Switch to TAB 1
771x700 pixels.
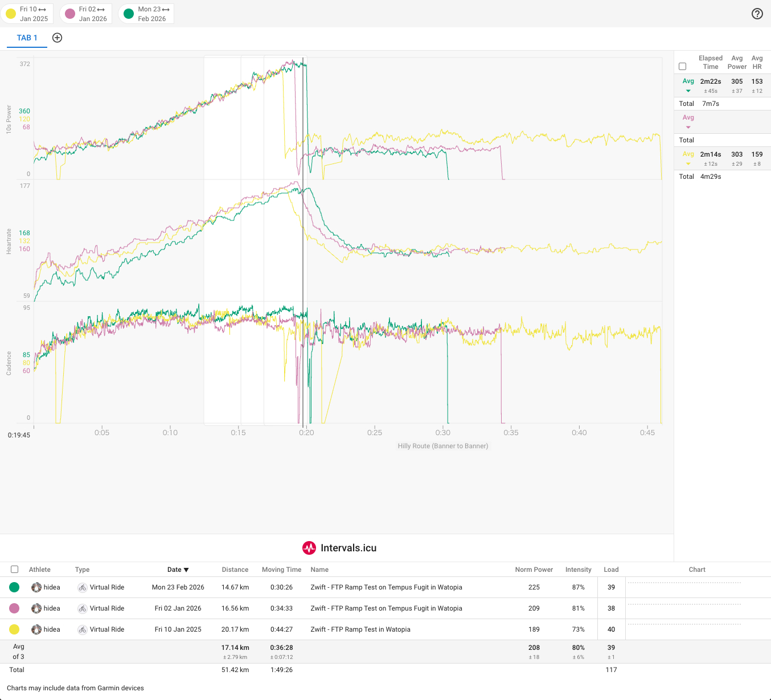[x=27, y=38]
